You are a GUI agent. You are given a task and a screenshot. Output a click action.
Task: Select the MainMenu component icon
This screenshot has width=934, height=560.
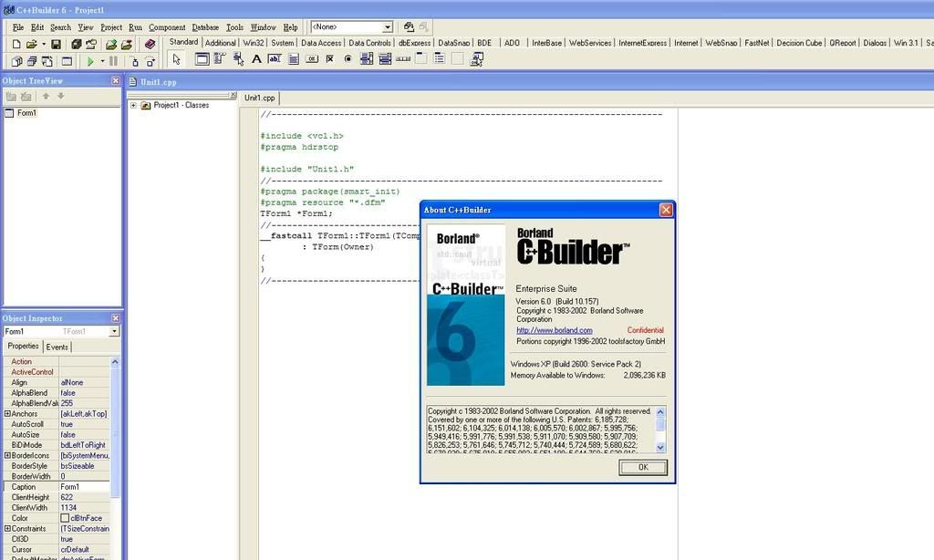[x=220, y=58]
